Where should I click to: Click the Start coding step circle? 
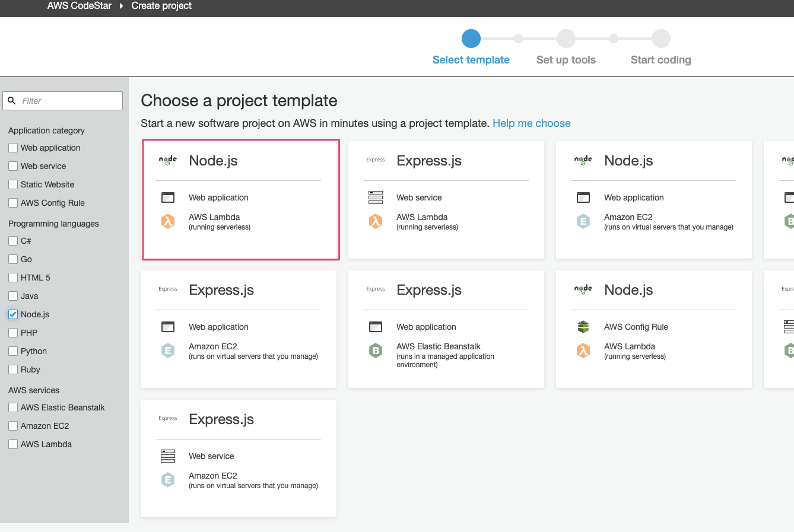click(x=661, y=39)
